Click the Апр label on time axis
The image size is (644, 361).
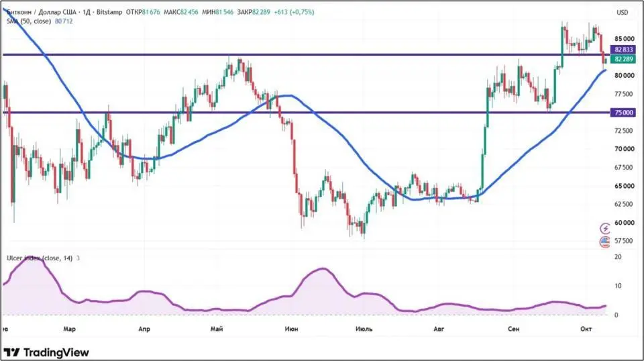[144, 329]
